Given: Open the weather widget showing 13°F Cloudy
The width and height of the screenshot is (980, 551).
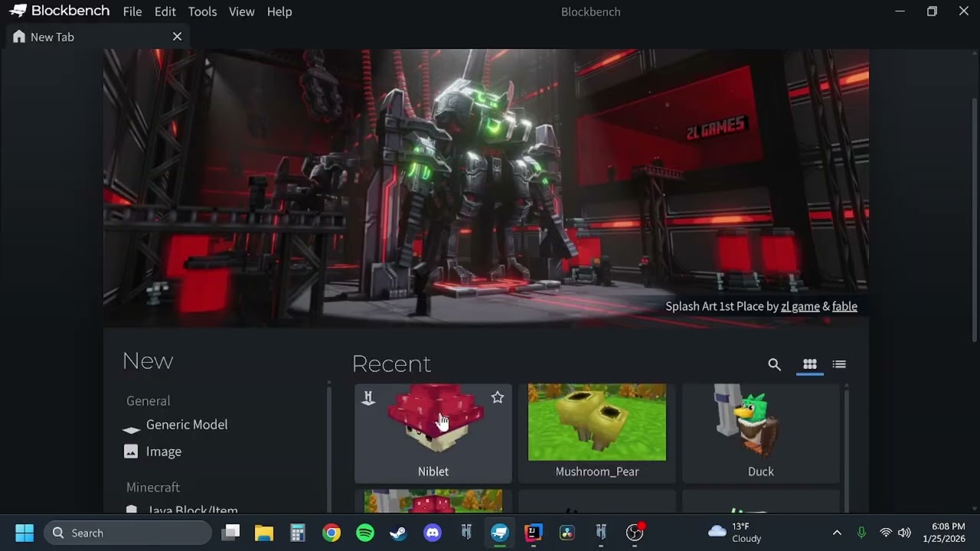Looking at the screenshot, I should click(735, 533).
